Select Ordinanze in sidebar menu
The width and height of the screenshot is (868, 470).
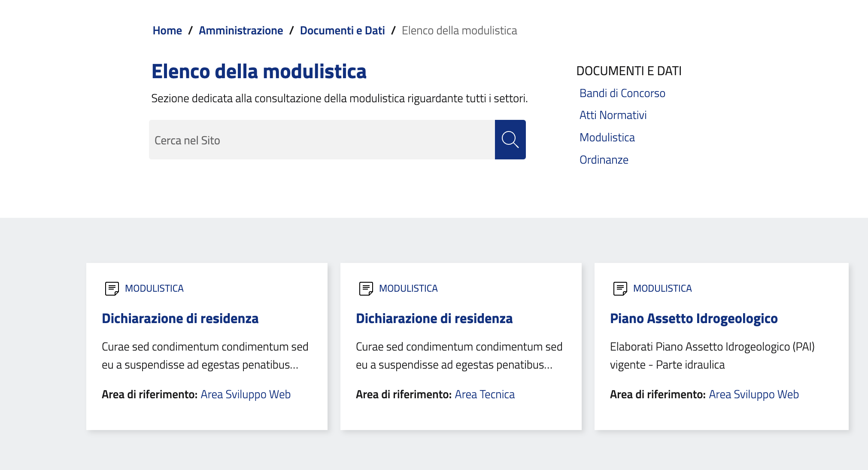click(x=604, y=160)
